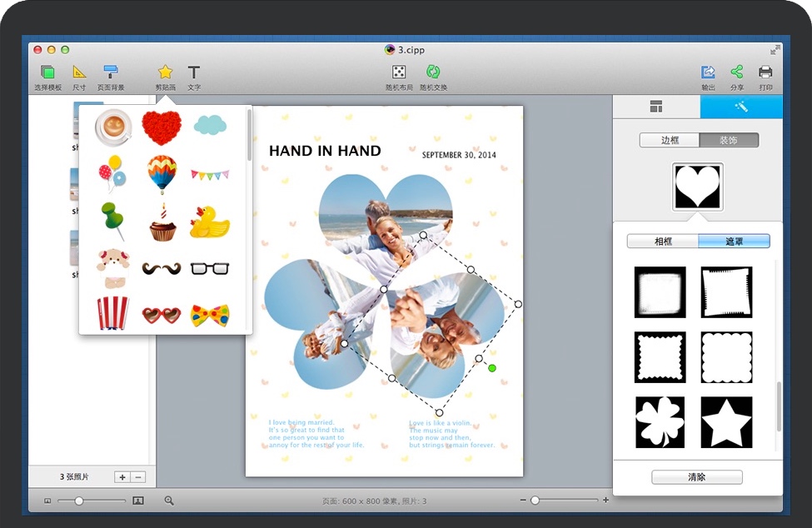Open the heart mask preview picker
The image size is (812, 528).
697,187
